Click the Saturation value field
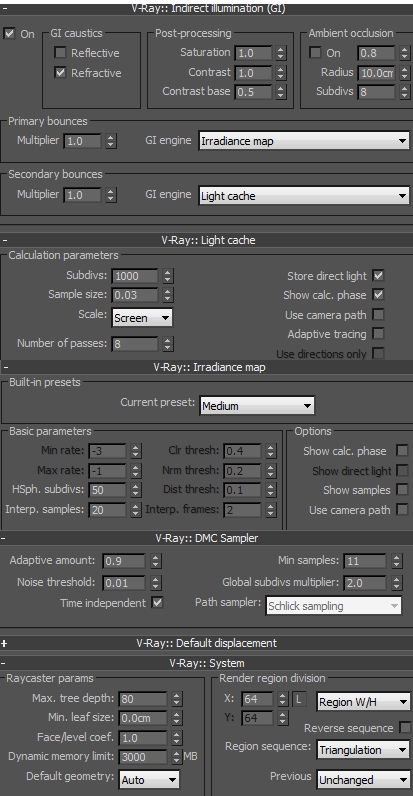Screen dimensions: 413x796 point(253,53)
